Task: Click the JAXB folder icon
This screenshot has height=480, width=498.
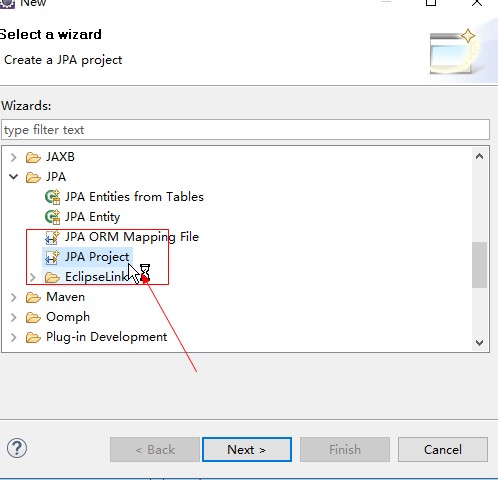Action: 33,157
